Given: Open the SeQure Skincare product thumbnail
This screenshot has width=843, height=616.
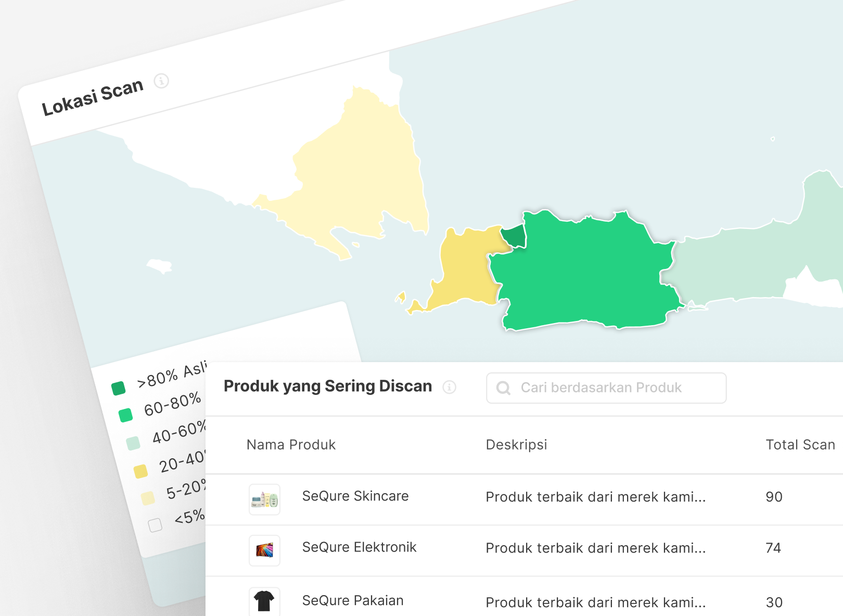Looking at the screenshot, I should pos(264,499).
